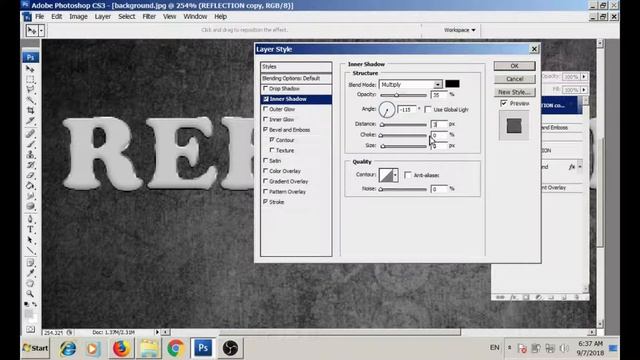
Task: Open the layer Fill slider arrow
Action: [584, 89]
